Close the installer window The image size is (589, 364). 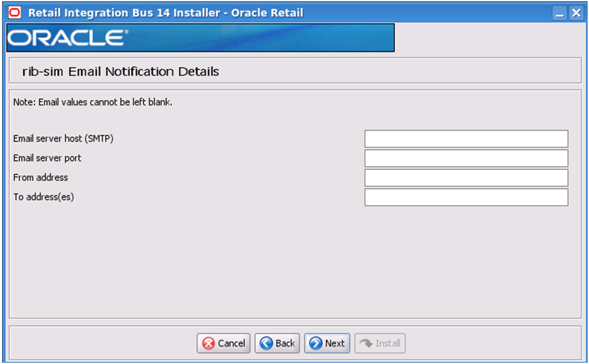click(576, 13)
